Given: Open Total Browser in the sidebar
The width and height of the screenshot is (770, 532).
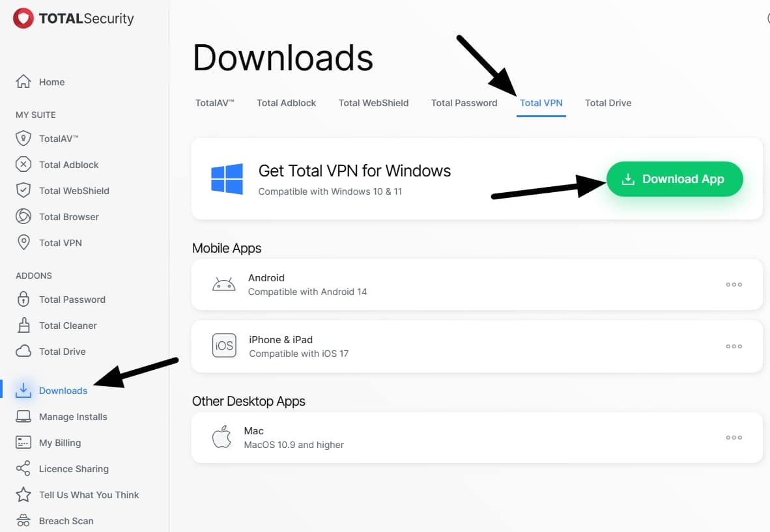Looking at the screenshot, I should coord(69,217).
